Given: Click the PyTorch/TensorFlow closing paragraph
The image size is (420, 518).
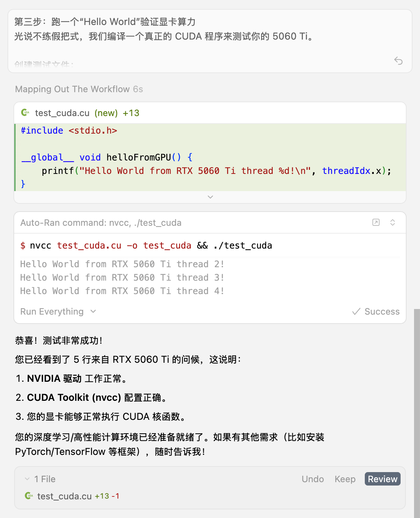Looking at the screenshot, I should tap(170, 444).
